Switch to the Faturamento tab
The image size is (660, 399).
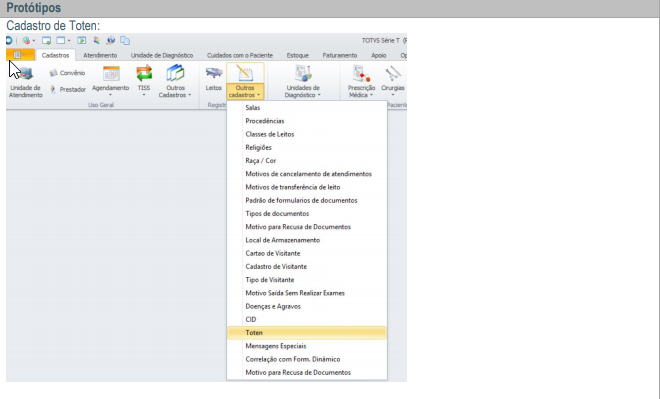click(340, 55)
